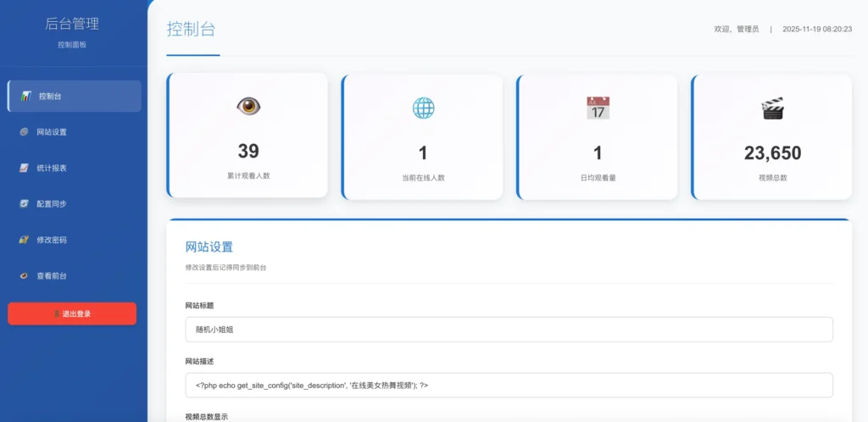Click the calendar icon in 日均观看量 card
The height and width of the screenshot is (422, 868).
(598, 108)
